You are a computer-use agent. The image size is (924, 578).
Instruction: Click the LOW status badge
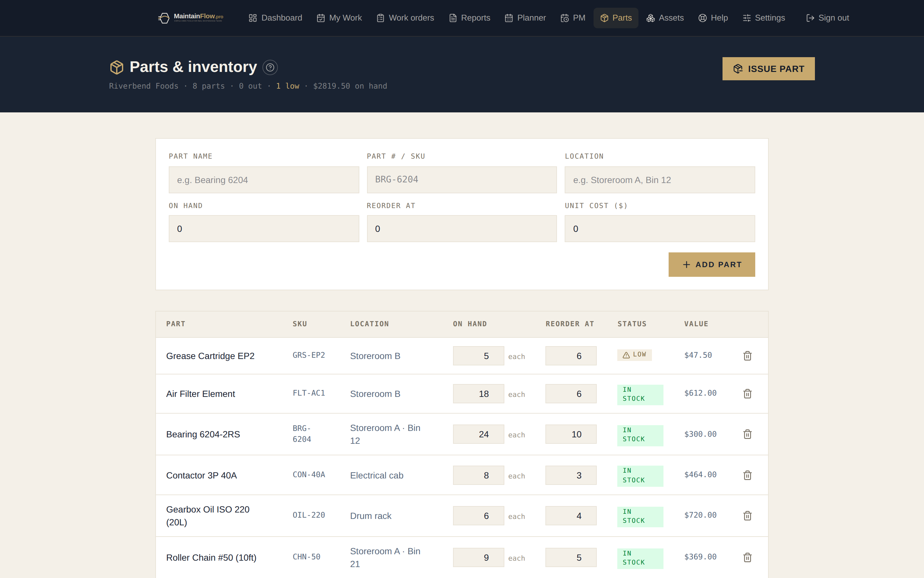(x=634, y=355)
